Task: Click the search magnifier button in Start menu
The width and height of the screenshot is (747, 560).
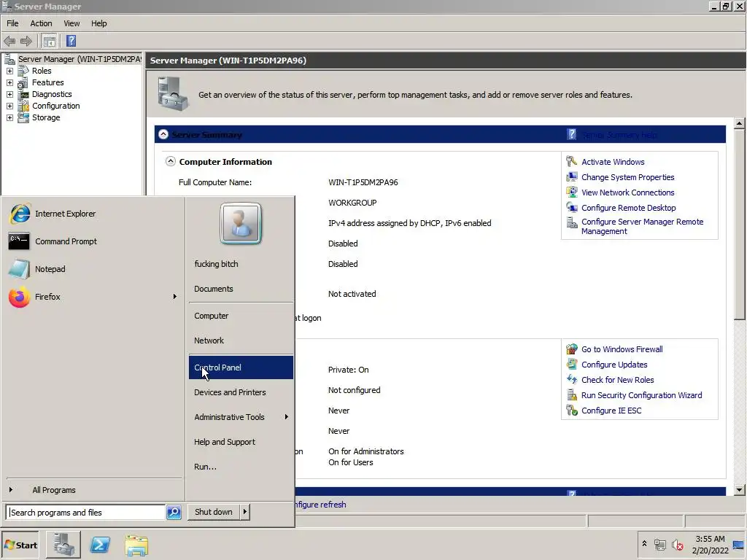Action: [174, 512]
